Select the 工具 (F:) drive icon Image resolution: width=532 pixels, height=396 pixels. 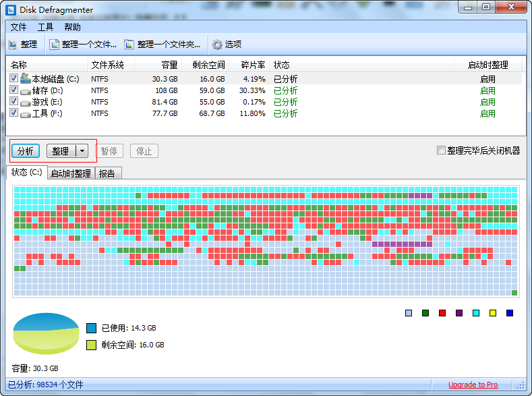pyautogui.click(x=26, y=115)
